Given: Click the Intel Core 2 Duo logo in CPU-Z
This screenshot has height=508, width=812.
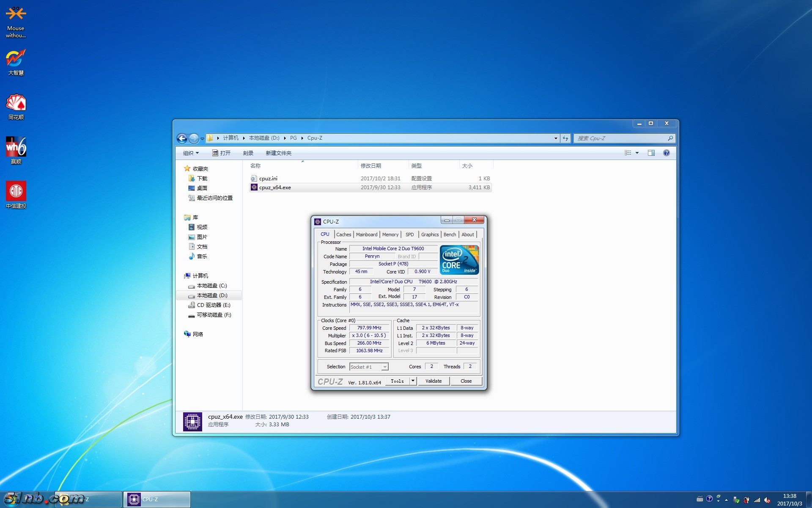Looking at the screenshot, I should [459, 260].
